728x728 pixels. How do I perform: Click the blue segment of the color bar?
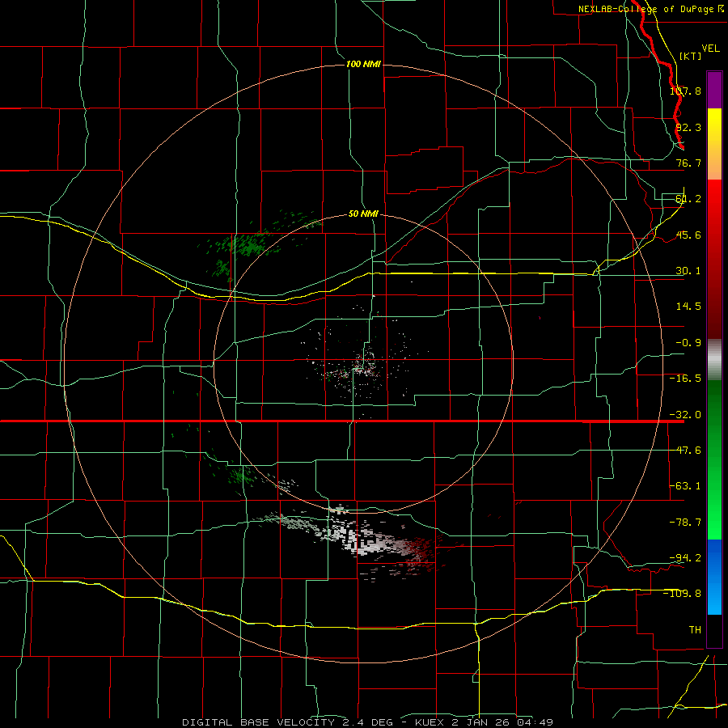point(714,577)
